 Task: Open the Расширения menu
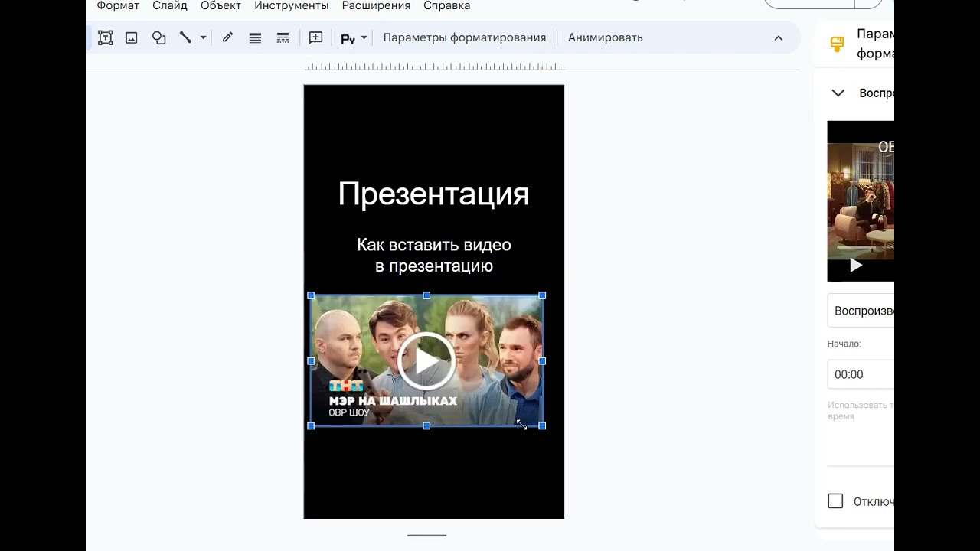[x=376, y=6]
